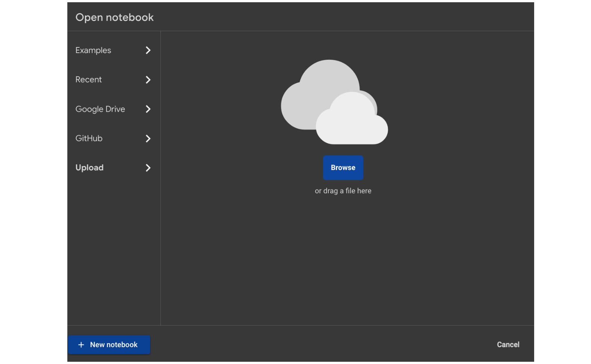Open the Examples tab in the sidebar

tap(93, 50)
